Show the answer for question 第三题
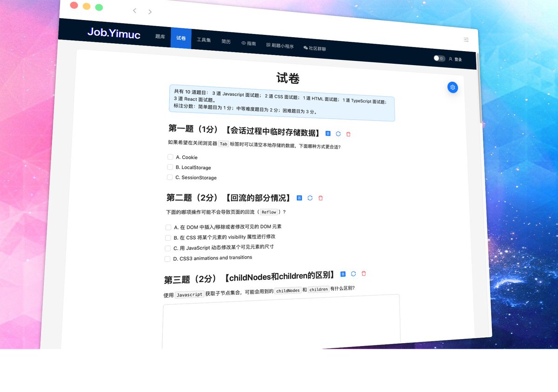 [x=343, y=274]
